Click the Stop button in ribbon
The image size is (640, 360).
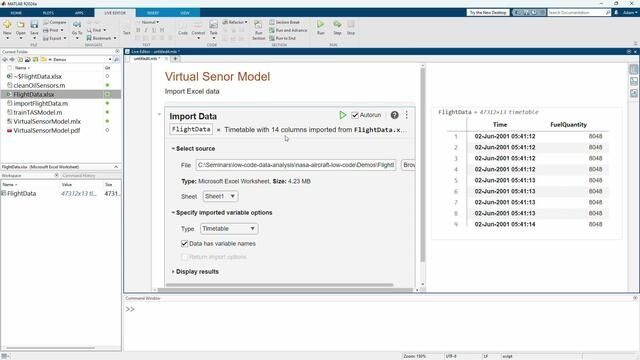coord(351,27)
